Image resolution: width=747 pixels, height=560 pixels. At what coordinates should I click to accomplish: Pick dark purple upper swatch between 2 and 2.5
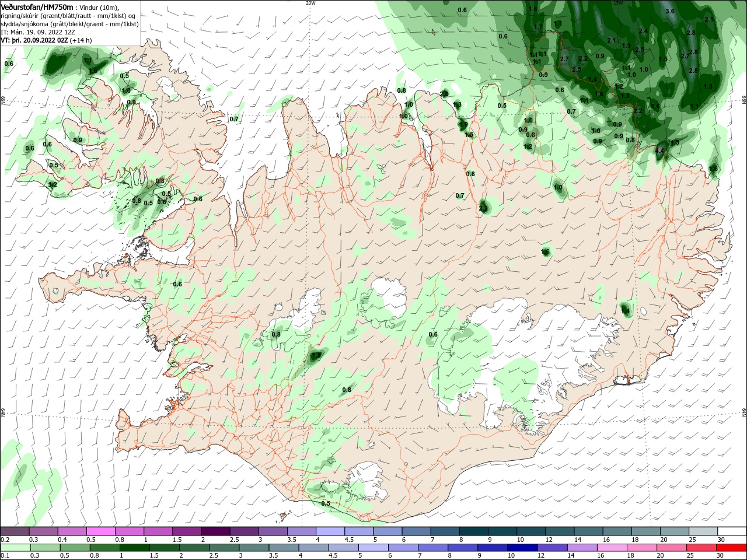click(x=215, y=531)
